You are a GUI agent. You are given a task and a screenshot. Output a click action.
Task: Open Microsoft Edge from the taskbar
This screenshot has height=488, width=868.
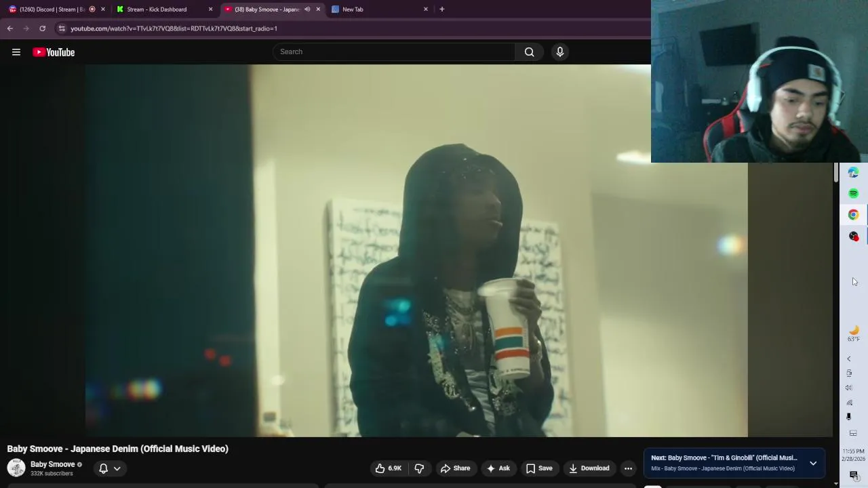(x=853, y=173)
